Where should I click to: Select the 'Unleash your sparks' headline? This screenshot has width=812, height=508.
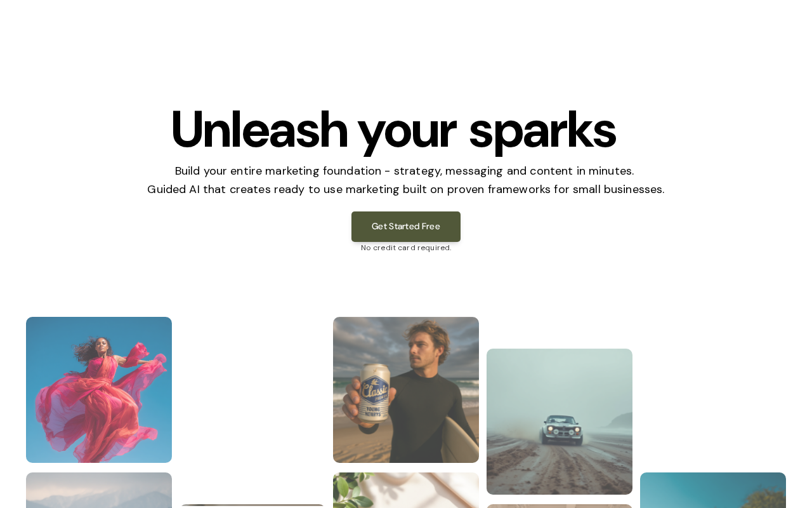pyautogui.click(x=393, y=130)
